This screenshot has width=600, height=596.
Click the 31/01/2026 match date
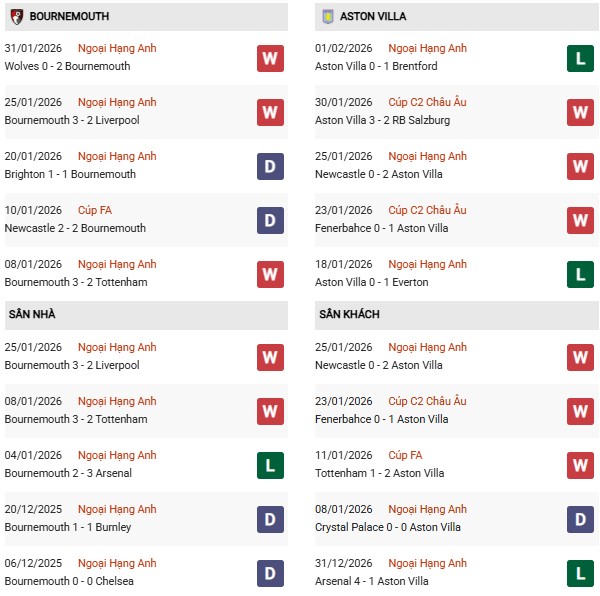click(x=33, y=48)
